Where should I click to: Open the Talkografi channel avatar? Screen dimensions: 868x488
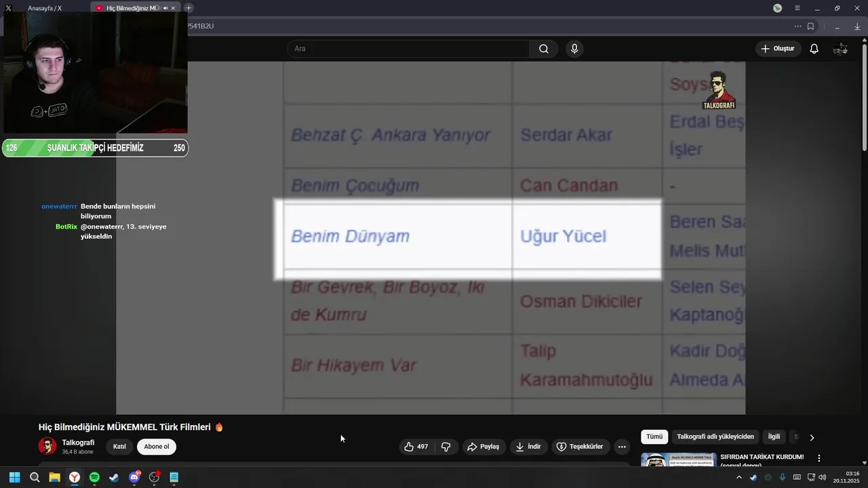(47, 447)
